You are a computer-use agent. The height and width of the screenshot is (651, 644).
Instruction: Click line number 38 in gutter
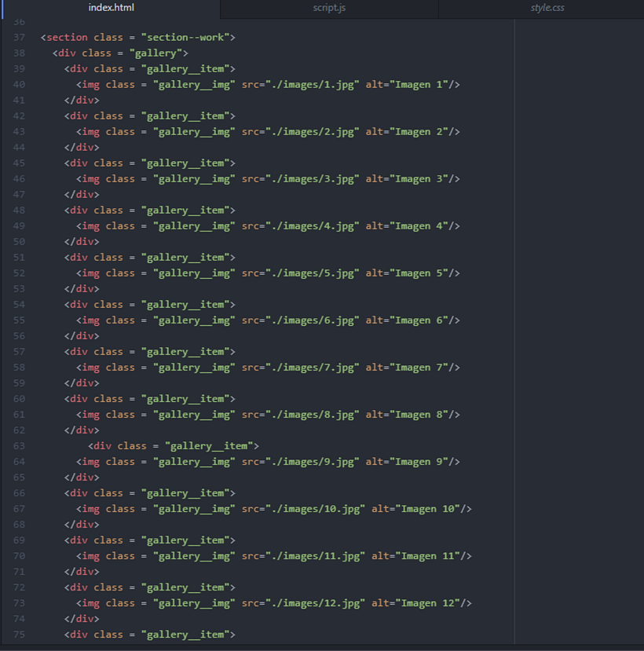(x=19, y=53)
